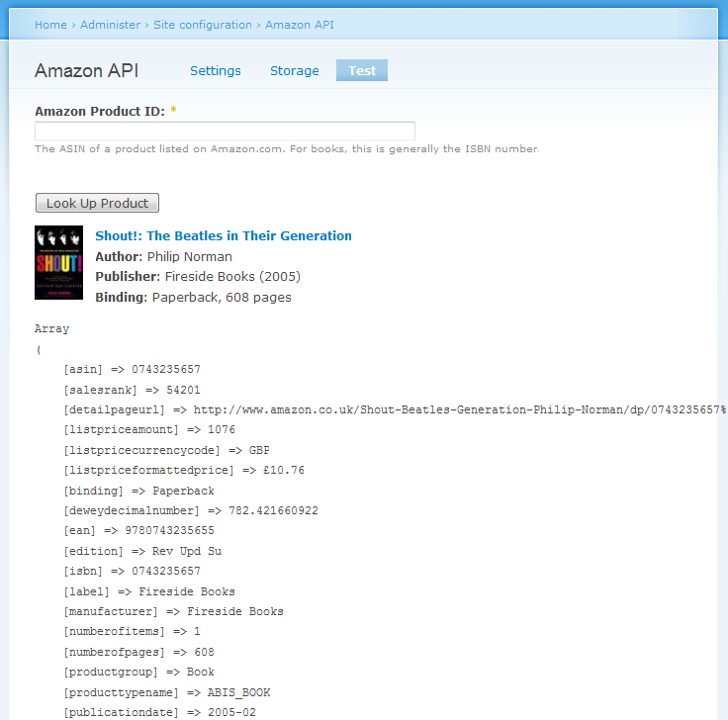Image resolution: width=728 pixels, height=720 pixels.
Task: Go to the Home breadcrumb link
Action: coord(50,25)
